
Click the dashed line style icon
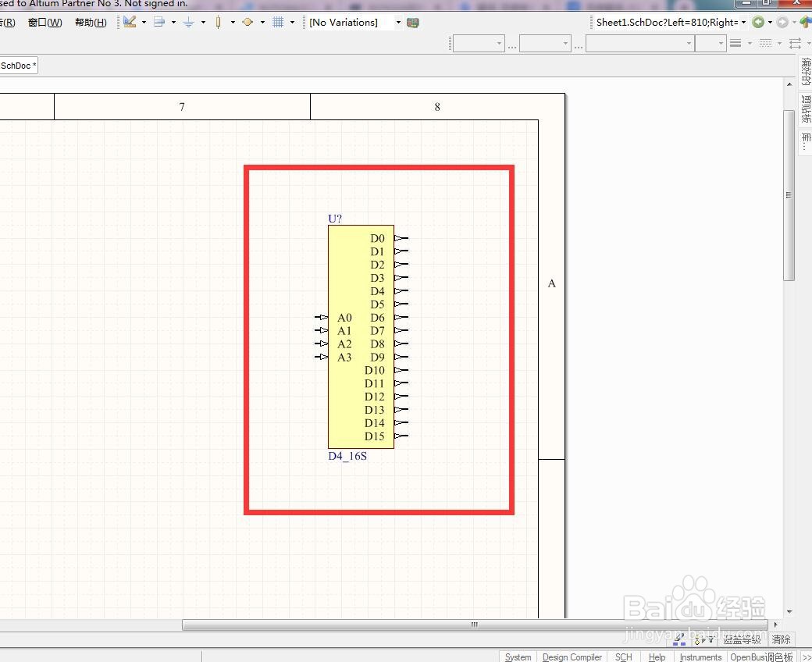pos(765,44)
